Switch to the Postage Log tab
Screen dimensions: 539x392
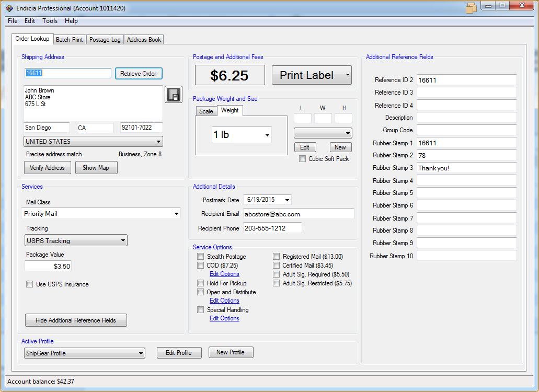[105, 40]
